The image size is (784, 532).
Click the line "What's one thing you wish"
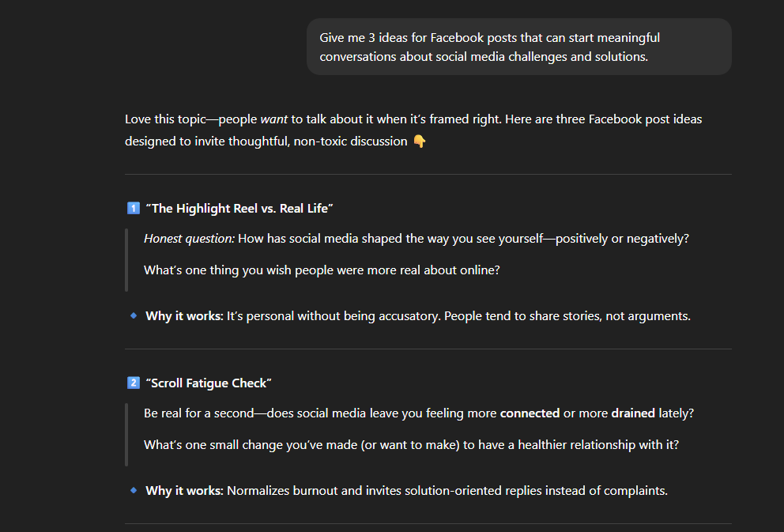(x=321, y=270)
